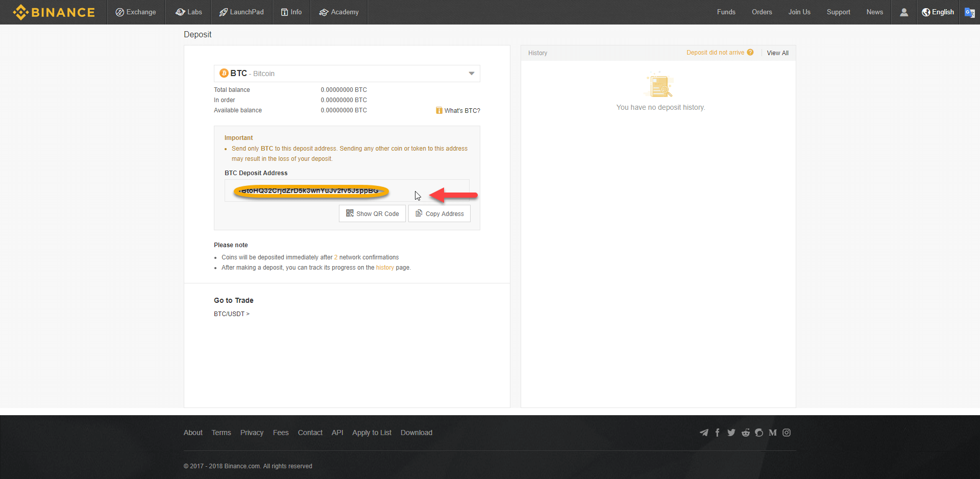Open the What's BTC? info link
This screenshot has height=479, width=980.
pyautogui.click(x=458, y=111)
